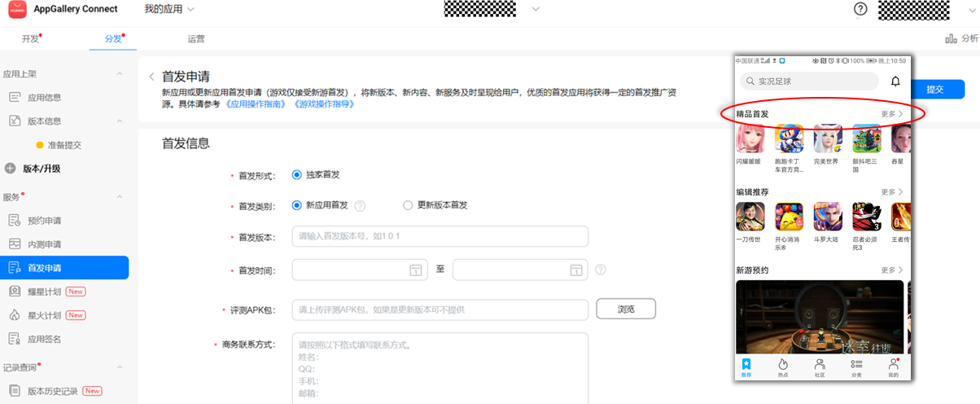Screen dimensions: 980x404
Task: Tap the 完美世界 app icon
Action: click(x=828, y=138)
